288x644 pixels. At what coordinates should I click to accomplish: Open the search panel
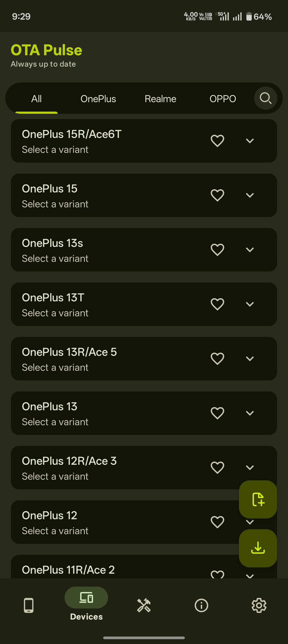(x=265, y=98)
